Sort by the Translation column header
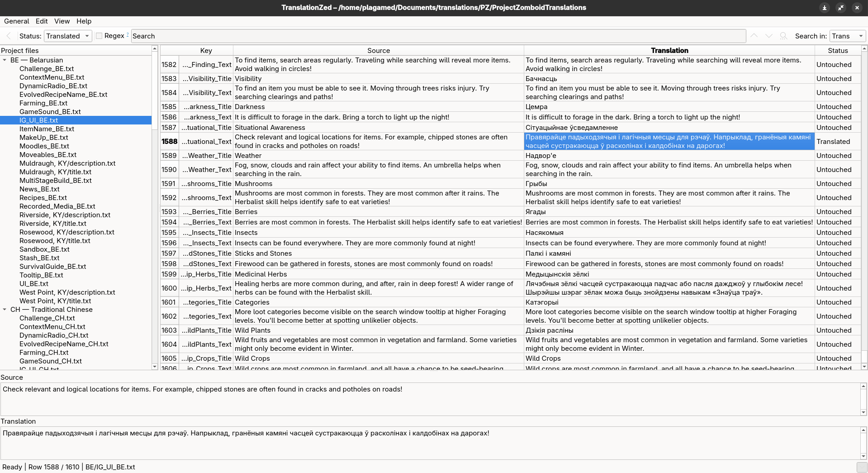Viewport: 868px width, 473px height. (x=669, y=51)
